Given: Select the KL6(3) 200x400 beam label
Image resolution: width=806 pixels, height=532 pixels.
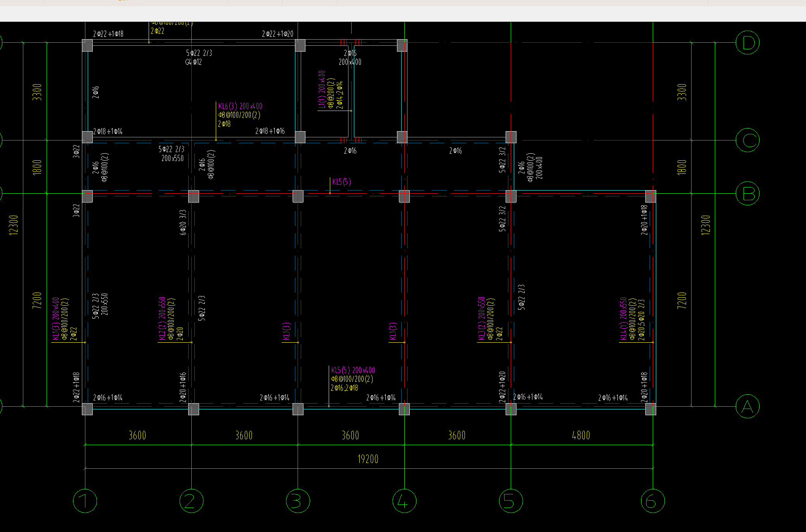Looking at the screenshot, I should (x=240, y=106).
